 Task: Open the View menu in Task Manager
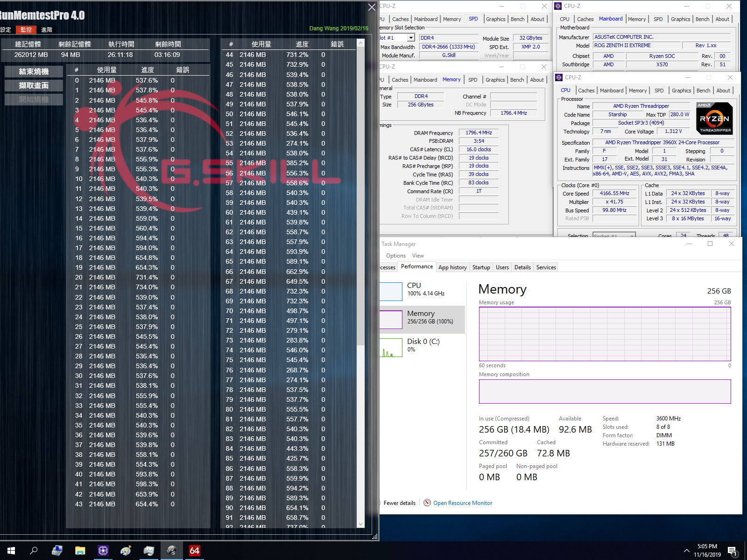click(x=418, y=255)
